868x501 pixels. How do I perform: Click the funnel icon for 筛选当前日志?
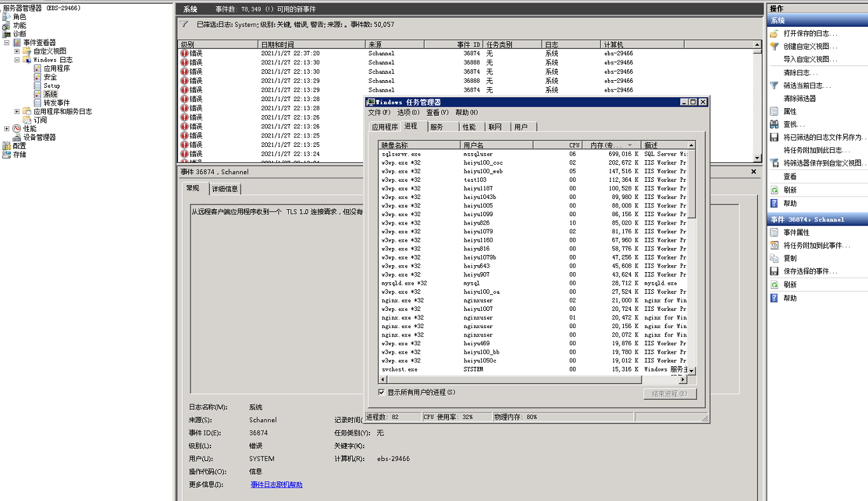[x=774, y=85]
